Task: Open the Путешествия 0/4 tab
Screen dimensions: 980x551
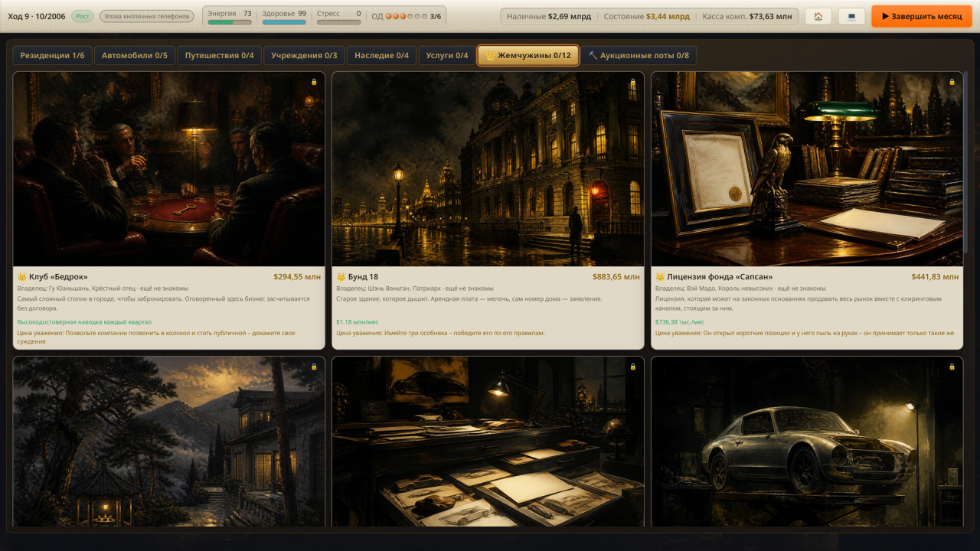Action: 220,55
